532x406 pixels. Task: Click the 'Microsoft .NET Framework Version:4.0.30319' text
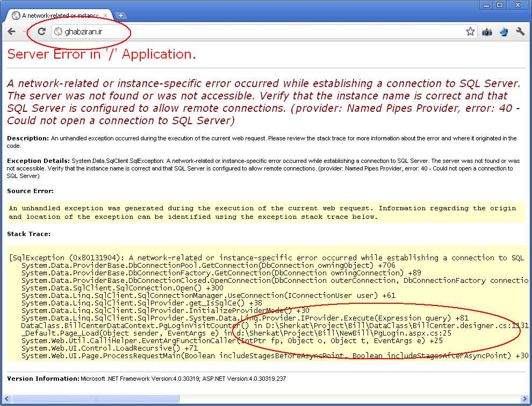(140, 379)
